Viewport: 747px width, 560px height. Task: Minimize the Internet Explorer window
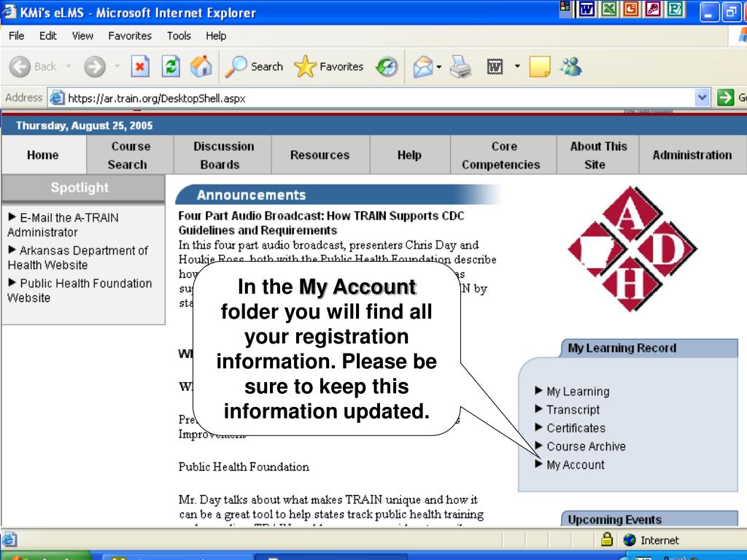pyautogui.click(x=709, y=12)
